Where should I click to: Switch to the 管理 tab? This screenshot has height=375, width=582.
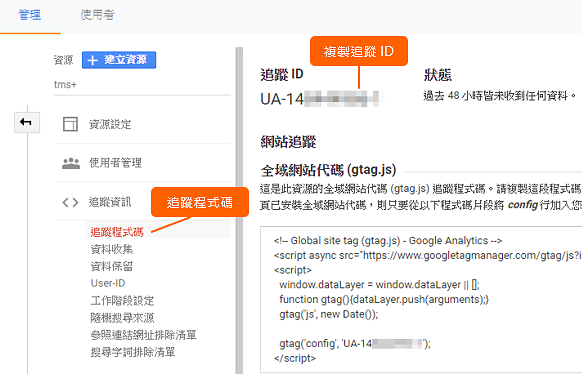click(x=30, y=15)
